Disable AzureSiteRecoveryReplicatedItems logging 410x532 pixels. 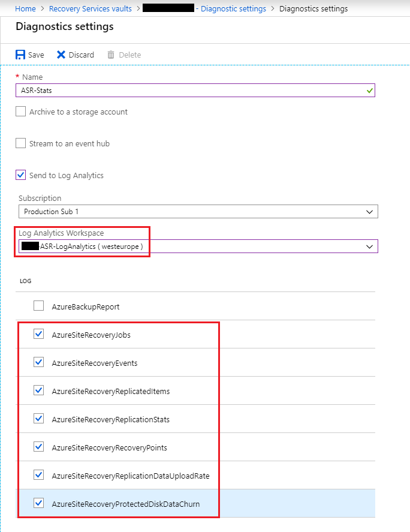pyautogui.click(x=38, y=390)
